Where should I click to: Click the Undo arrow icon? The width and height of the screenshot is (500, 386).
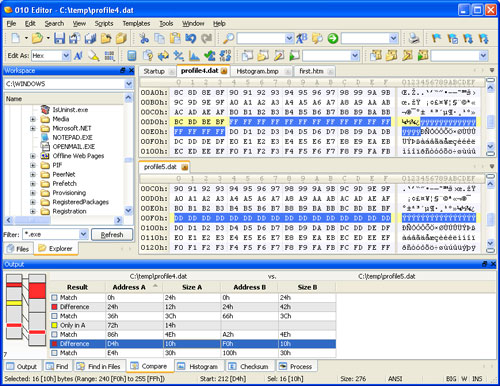pyautogui.click(x=191, y=38)
